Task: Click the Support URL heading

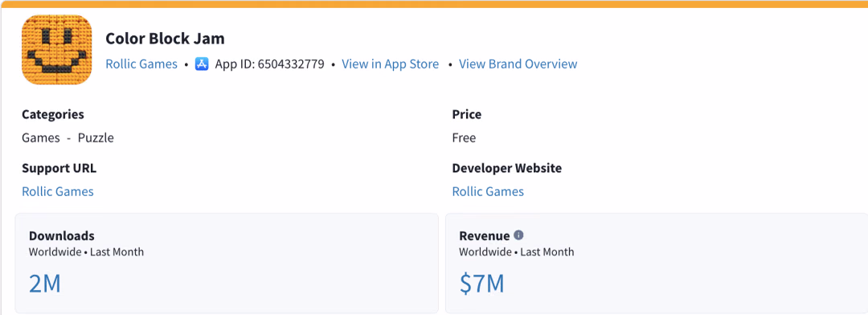Action: click(x=59, y=168)
